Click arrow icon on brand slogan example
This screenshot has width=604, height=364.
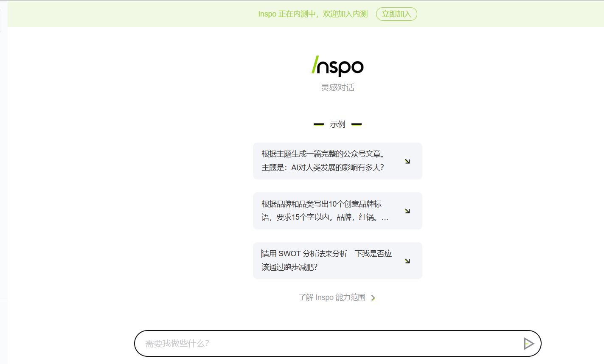407,211
